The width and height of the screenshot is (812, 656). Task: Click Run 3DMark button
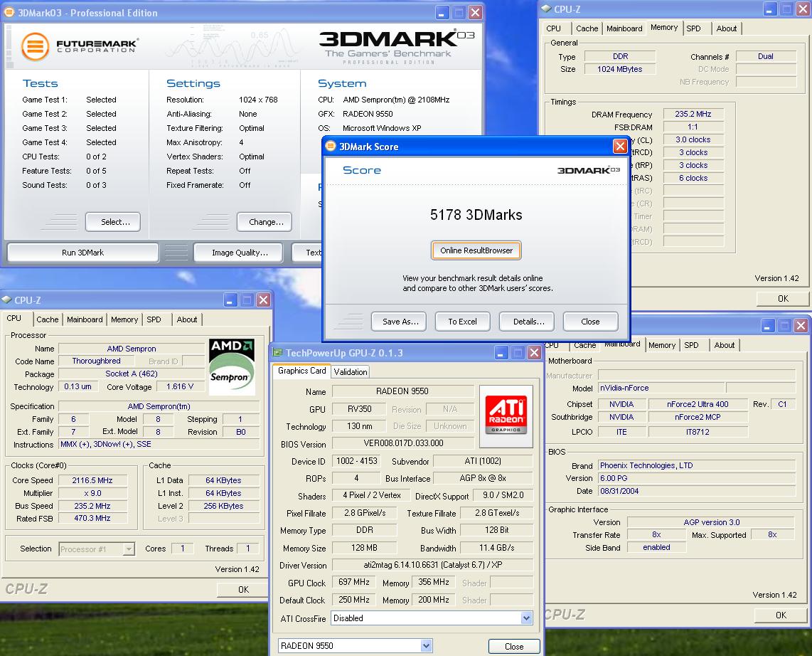click(83, 253)
